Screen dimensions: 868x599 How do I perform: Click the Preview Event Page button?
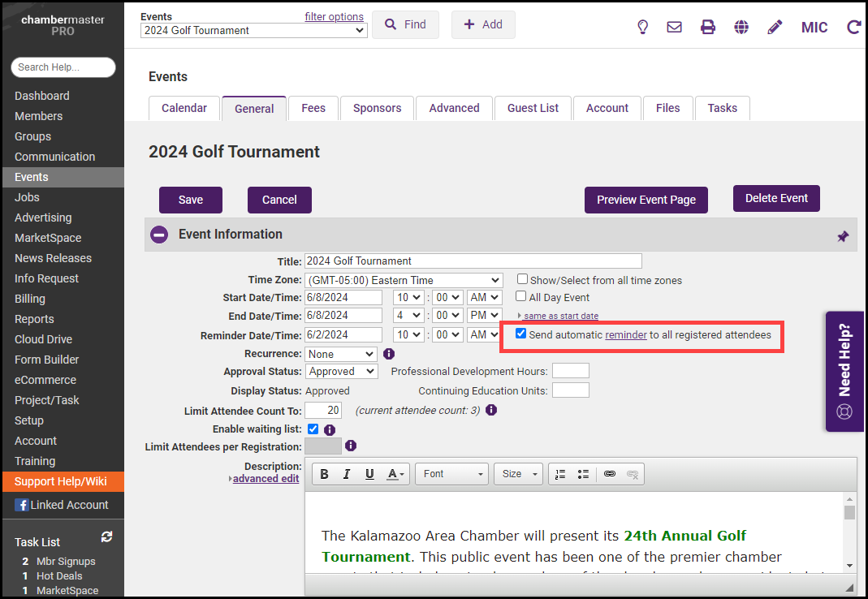point(646,200)
